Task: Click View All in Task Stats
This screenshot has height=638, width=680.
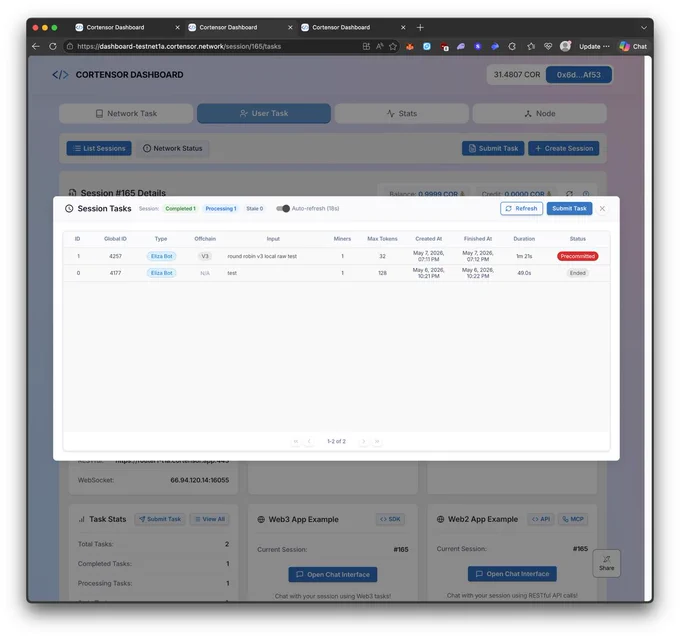Action: point(210,519)
